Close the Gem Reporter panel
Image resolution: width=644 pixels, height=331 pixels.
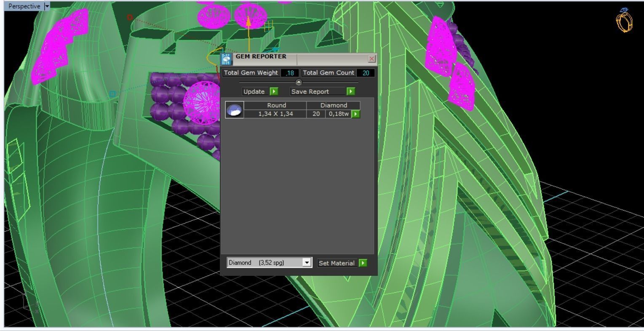[x=371, y=59]
